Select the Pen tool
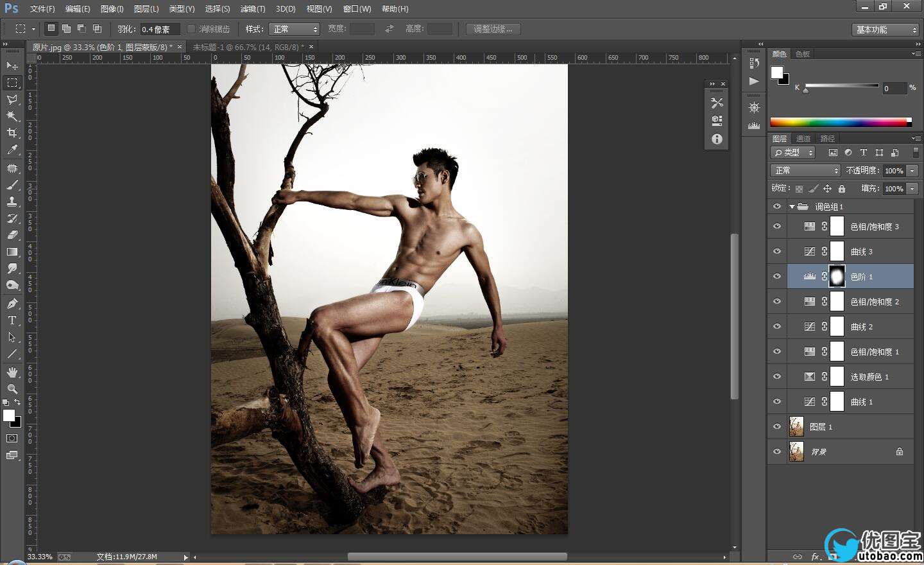924x565 pixels. (12, 304)
